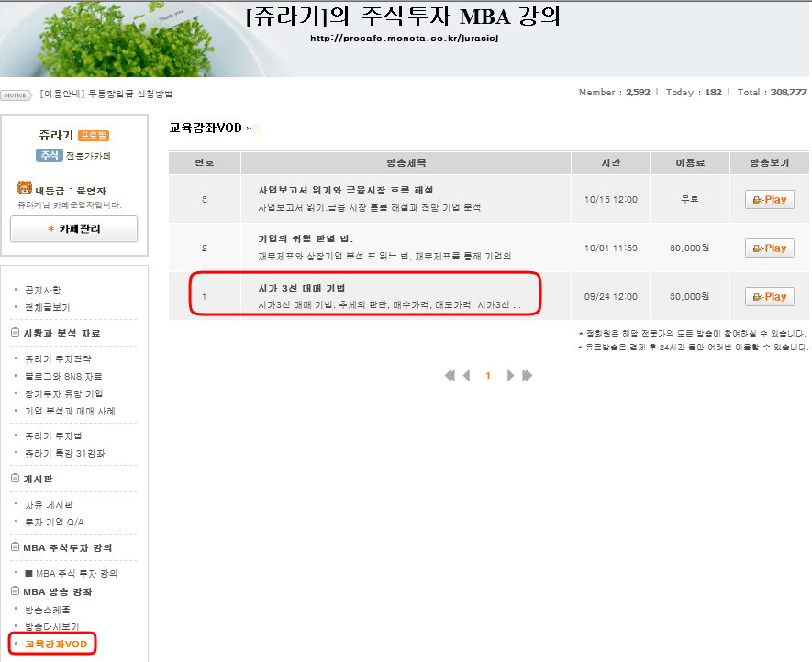Viewport: 812px width, 662px height.
Task: Open 사업보고서 읽기와 금융시장 흐름 해설 title
Action: [346, 190]
